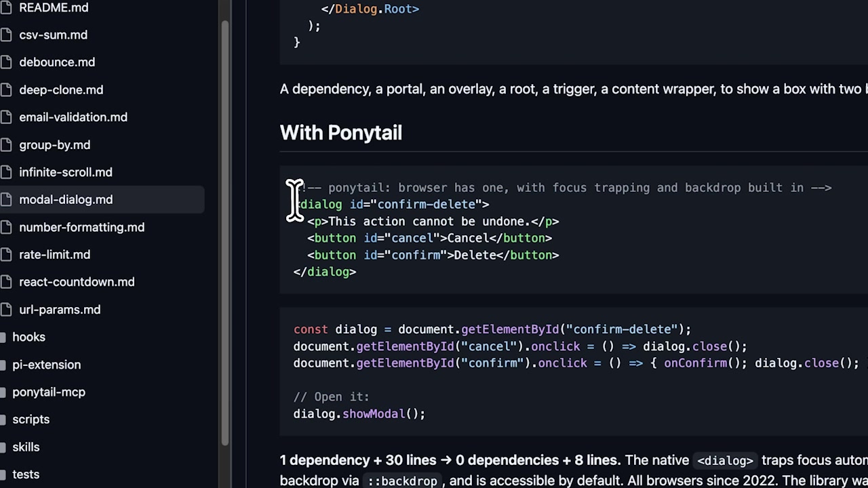The image size is (868, 488).
Task: Click the inline ::backdrop code snippet
Action: (x=403, y=481)
